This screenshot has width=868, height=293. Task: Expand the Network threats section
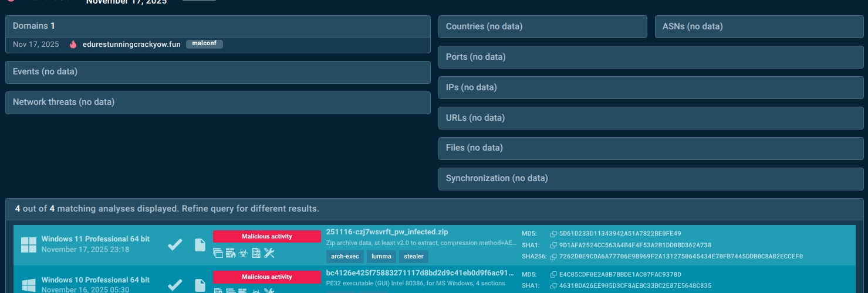(x=218, y=102)
